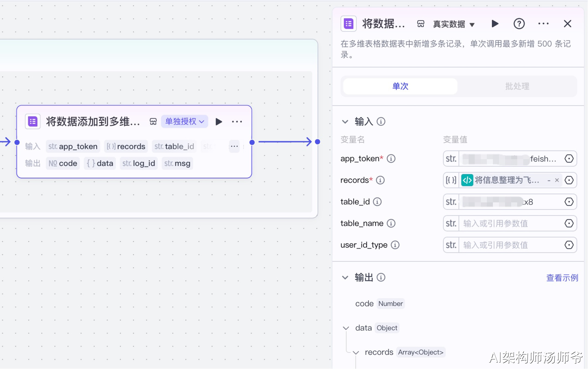Switch to the 批处理 tab
This screenshot has width=588, height=369.
517,86
